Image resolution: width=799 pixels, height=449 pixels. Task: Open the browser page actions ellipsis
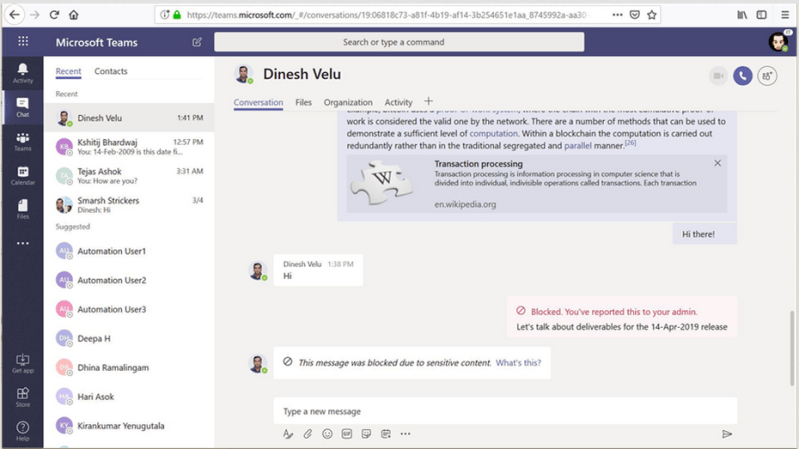(617, 15)
